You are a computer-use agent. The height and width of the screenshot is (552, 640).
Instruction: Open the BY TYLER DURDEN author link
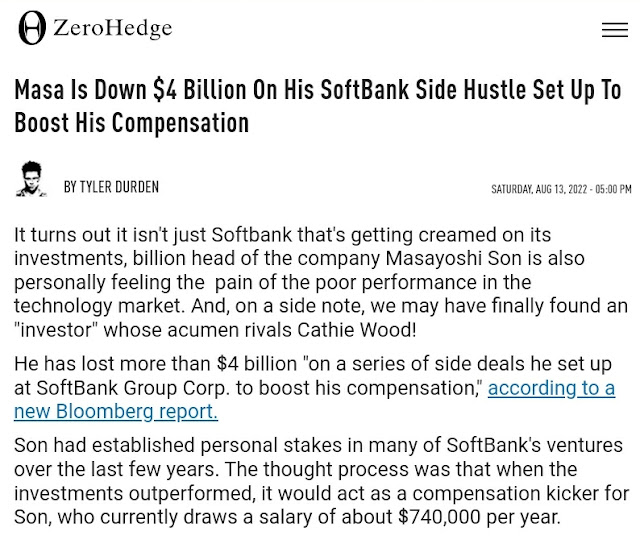coord(111,187)
